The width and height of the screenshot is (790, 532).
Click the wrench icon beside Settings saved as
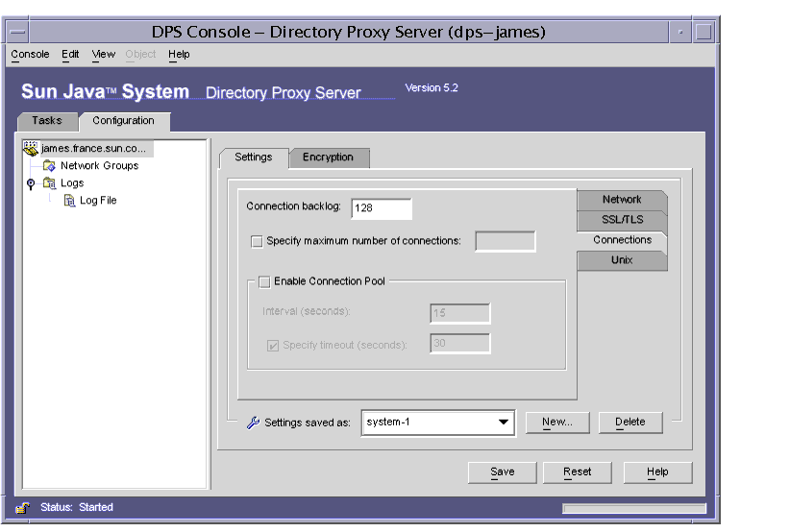tap(253, 423)
